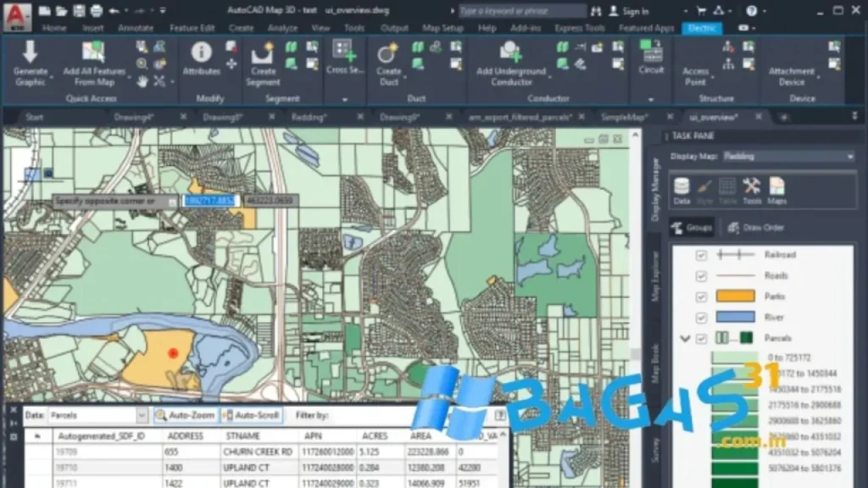The image size is (868, 488).
Task: Click the Style icon in Task Pane
Action: point(704,191)
